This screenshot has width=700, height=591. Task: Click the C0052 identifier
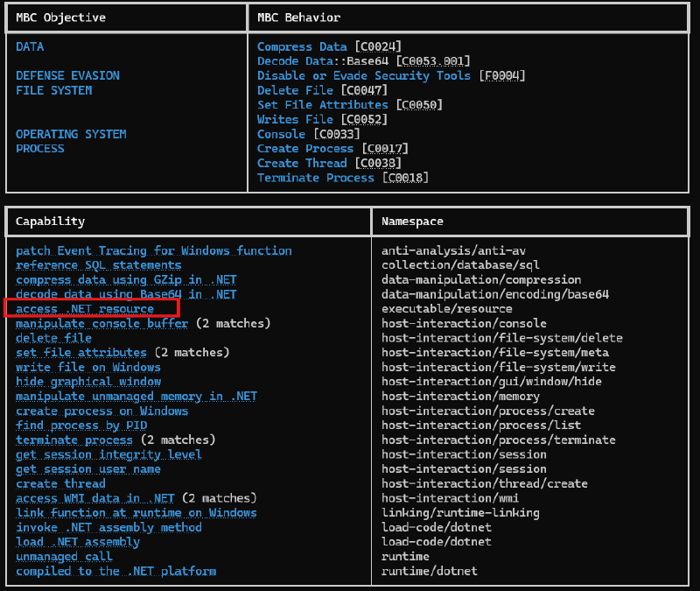coord(364,120)
